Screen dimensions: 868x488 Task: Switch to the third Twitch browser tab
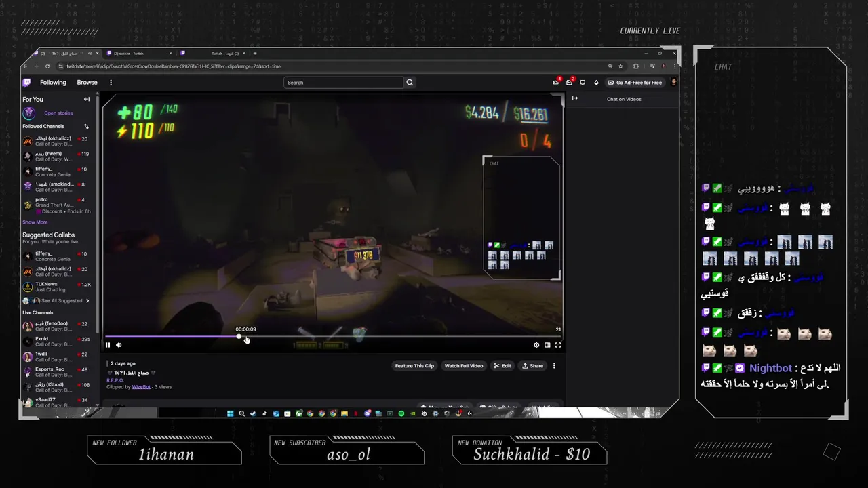(212, 53)
